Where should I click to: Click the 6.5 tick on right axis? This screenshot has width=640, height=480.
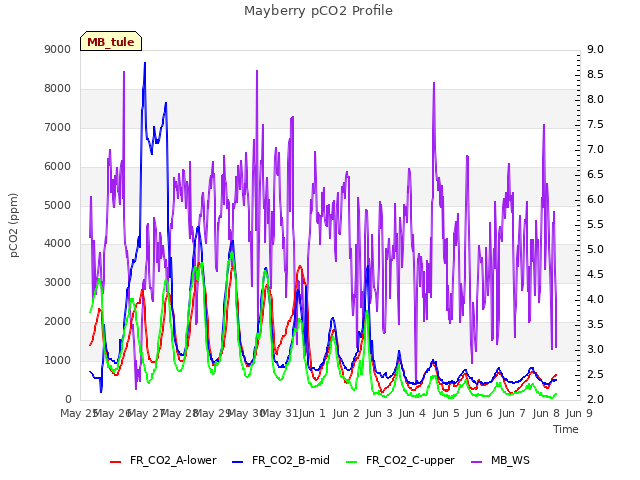(595, 174)
